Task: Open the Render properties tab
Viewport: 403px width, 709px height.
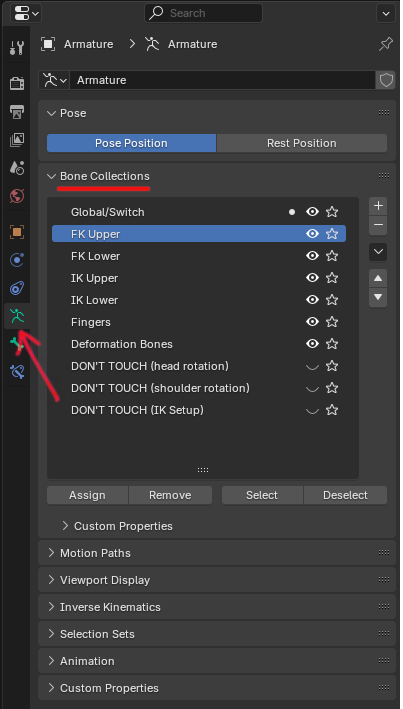Action: [17, 83]
